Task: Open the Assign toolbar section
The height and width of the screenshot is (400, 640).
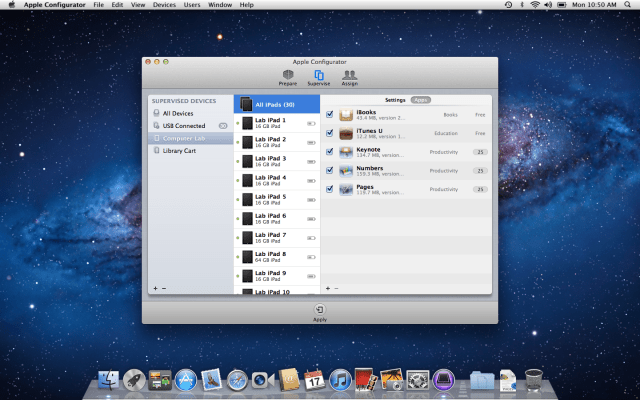Action: [x=349, y=77]
